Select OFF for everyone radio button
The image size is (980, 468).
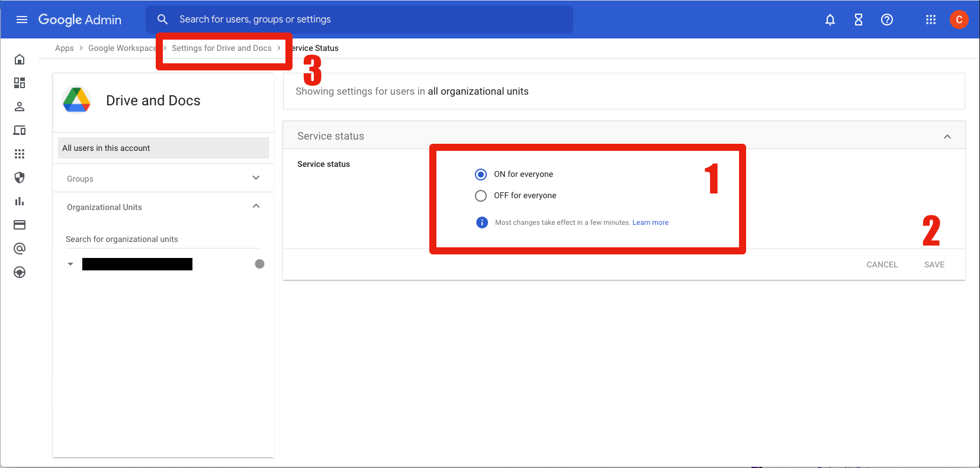pos(481,196)
